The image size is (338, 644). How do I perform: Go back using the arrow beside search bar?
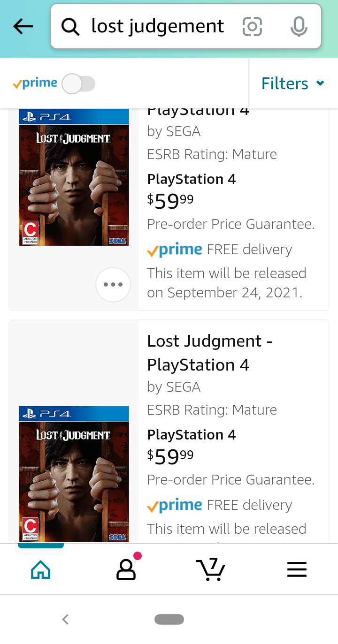(23, 26)
